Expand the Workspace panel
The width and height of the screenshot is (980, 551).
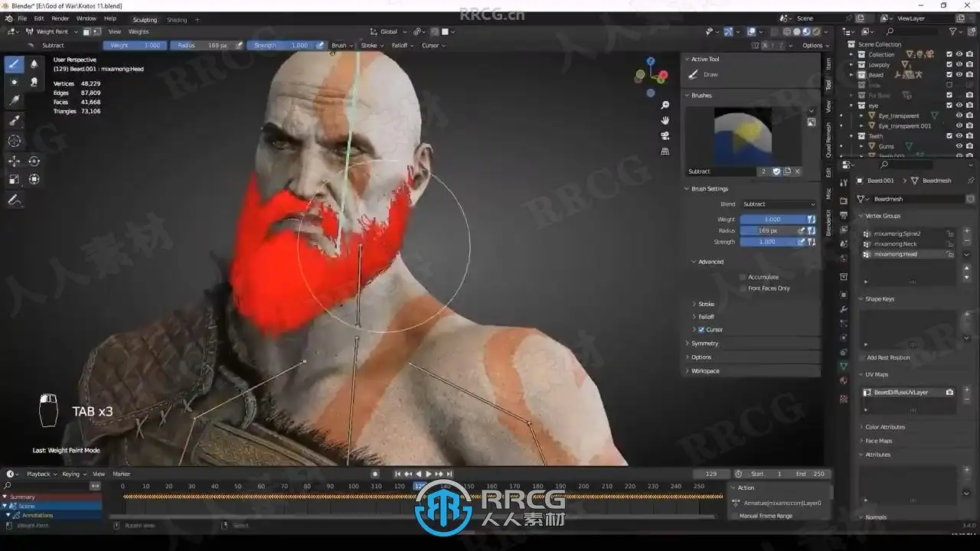click(704, 371)
